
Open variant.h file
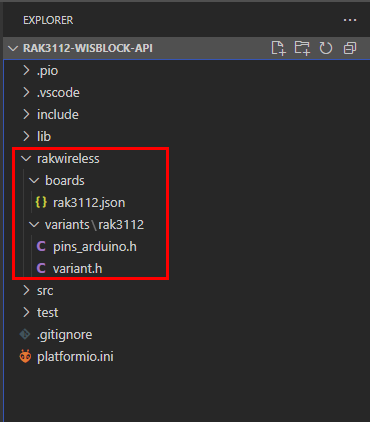coord(77,268)
